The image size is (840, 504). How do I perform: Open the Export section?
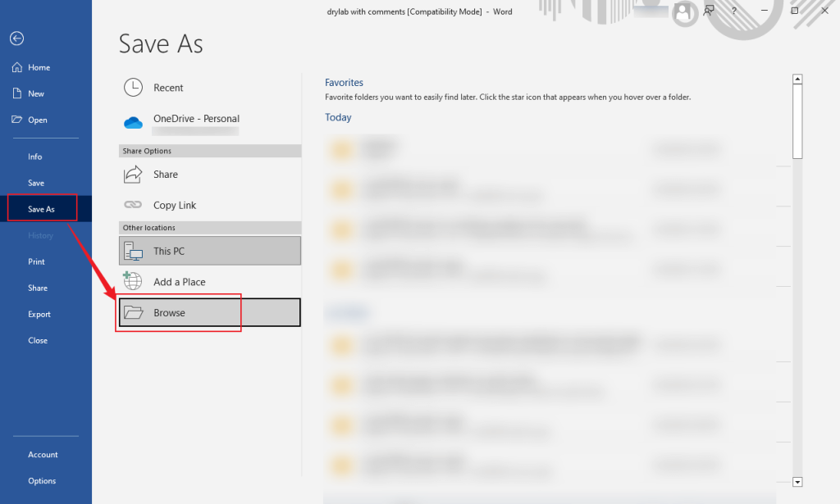39,314
